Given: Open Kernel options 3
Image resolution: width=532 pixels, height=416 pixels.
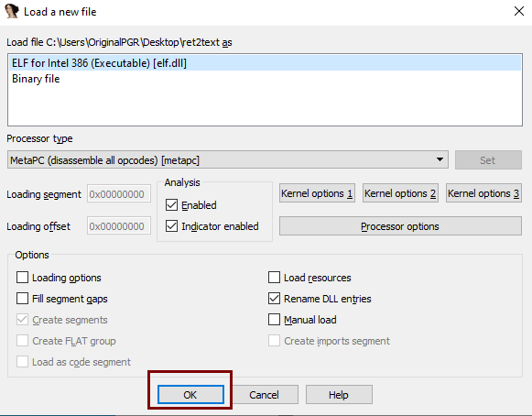Looking at the screenshot, I should 483,193.
